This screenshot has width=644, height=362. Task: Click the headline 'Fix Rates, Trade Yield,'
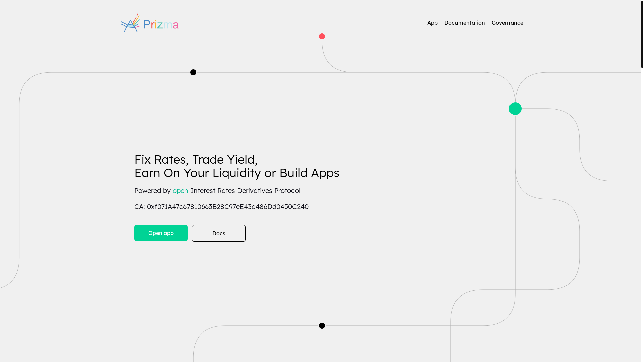tap(196, 159)
